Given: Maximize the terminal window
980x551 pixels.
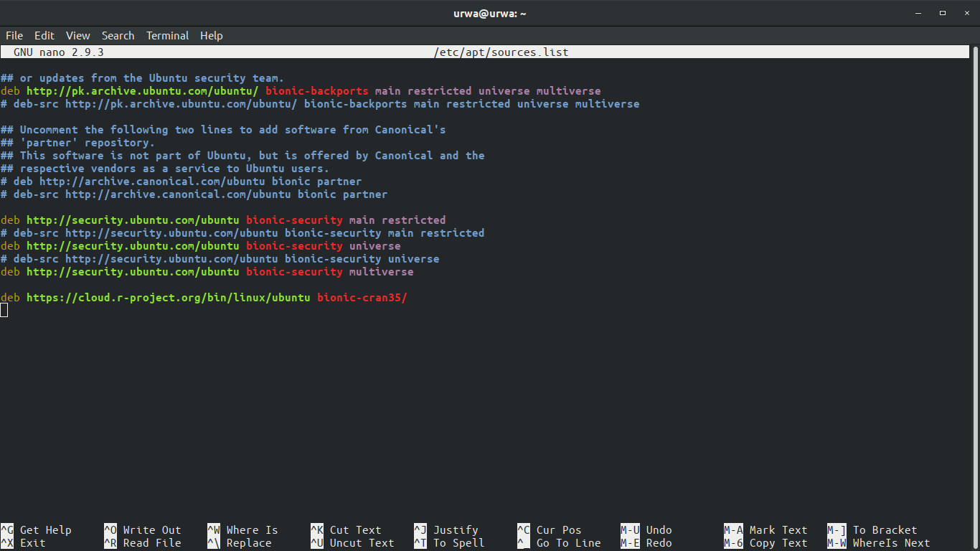Looking at the screenshot, I should point(943,13).
